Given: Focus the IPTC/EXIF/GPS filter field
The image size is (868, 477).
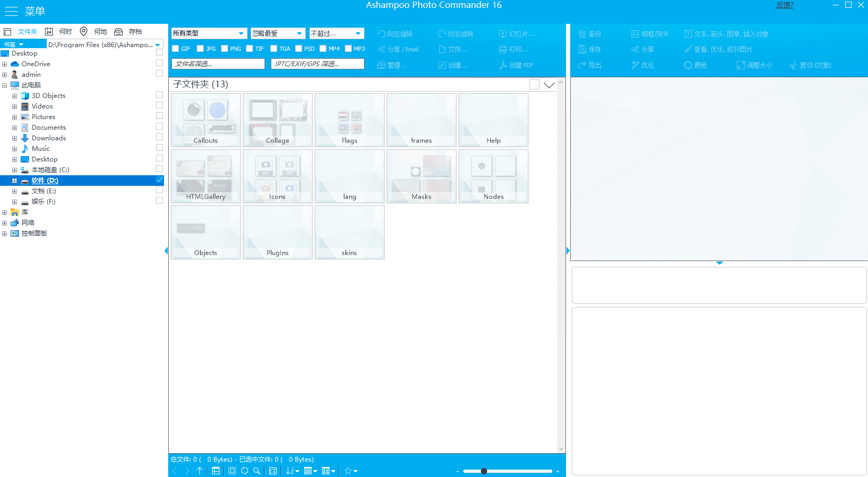Looking at the screenshot, I should [x=317, y=64].
